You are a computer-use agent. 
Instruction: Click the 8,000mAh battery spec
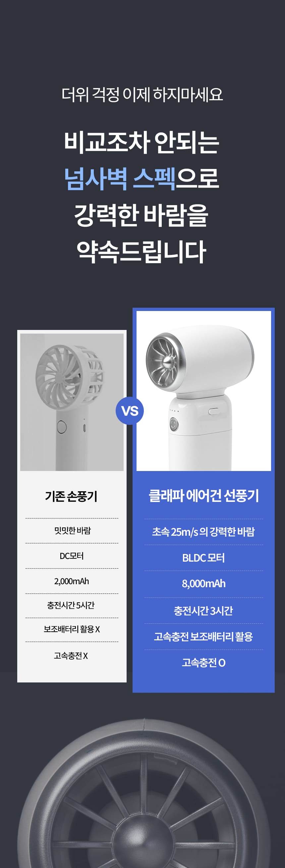[x=203, y=584]
